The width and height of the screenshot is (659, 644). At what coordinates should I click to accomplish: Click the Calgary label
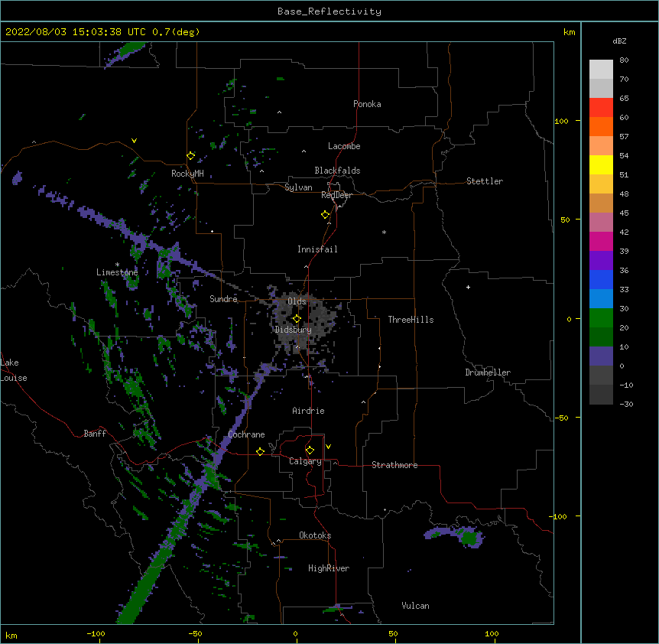click(x=306, y=461)
